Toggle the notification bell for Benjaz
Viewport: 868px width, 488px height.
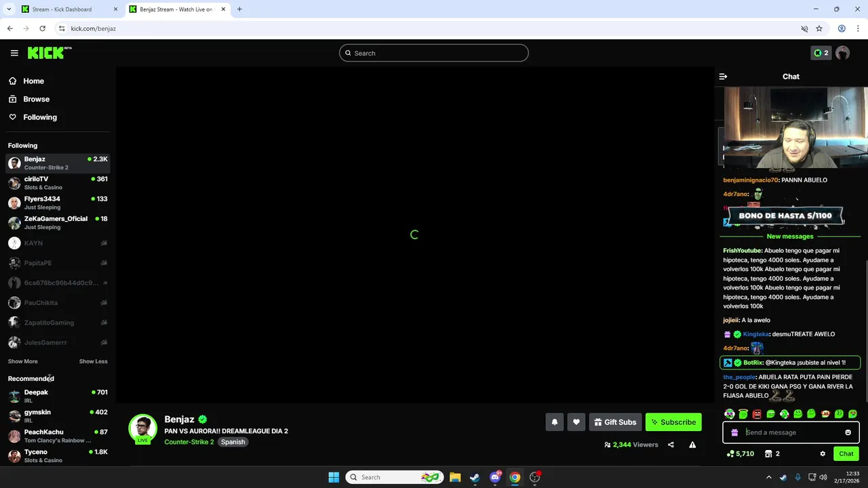tap(554, 422)
